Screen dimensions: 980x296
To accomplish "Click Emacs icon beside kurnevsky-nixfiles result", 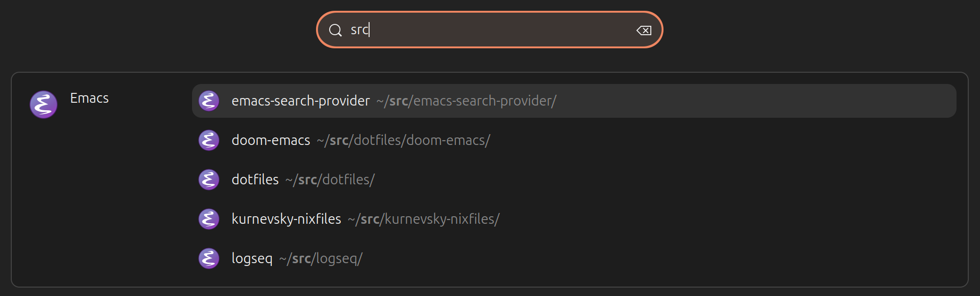I will click(x=209, y=219).
